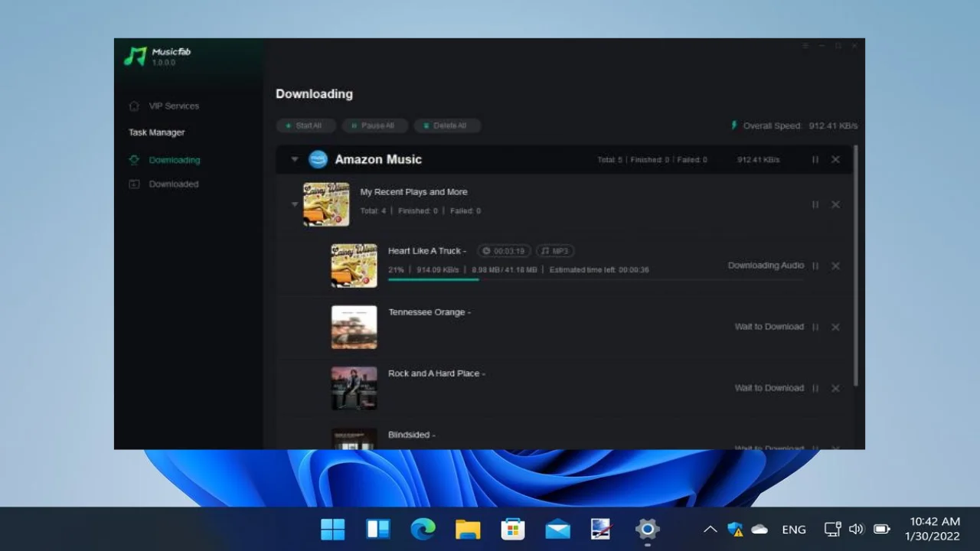Screen dimensions: 980x551
Task: Delete My Recent Plays and More playlist
Action: click(x=835, y=204)
